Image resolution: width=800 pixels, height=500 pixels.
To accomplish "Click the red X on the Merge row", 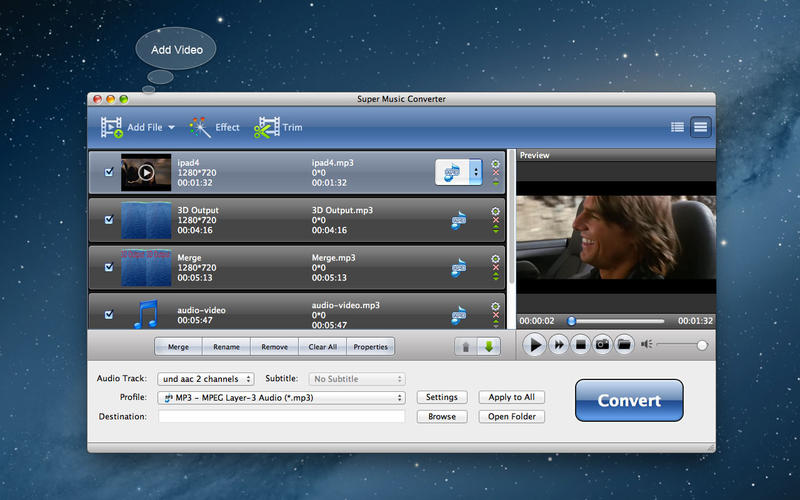I will pyautogui.click(x=495, y=267).
